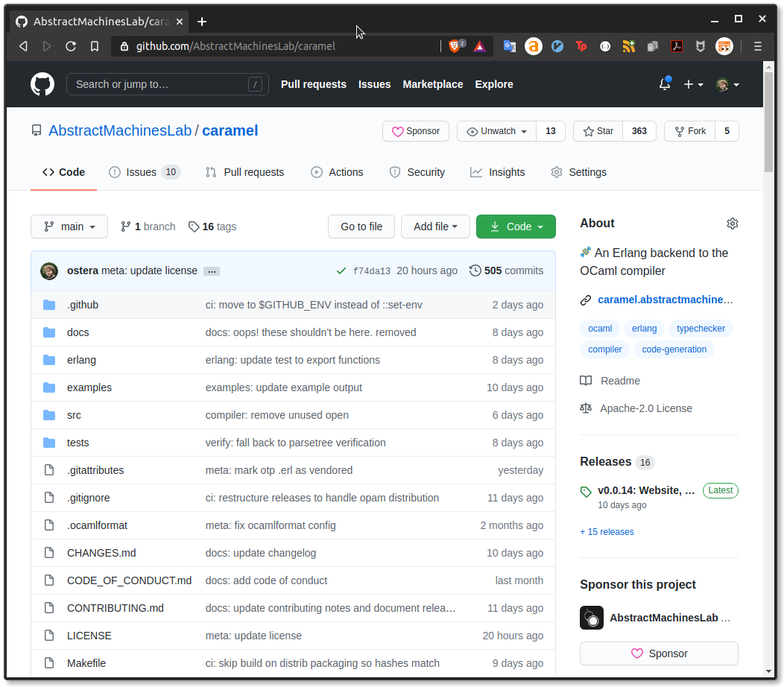The width and height of the screenshot is (784, 687).
Task: Click the Brave Rewards triangle icon
Action: [479, 46]
